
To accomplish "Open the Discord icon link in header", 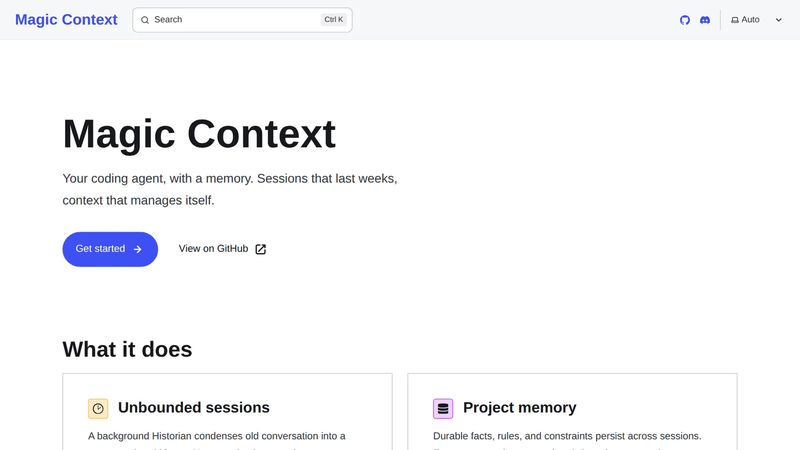I will (x=705, y=20).
